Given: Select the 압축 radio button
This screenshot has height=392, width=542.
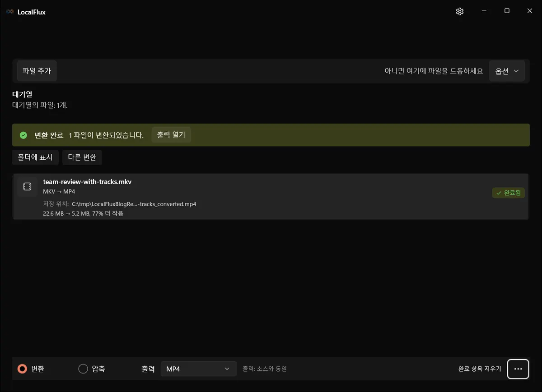Looking at the screenshot, I should coord(83,369).
